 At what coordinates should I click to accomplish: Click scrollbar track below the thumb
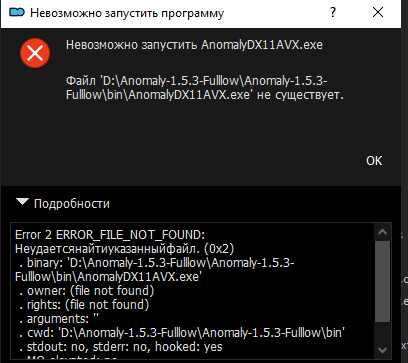[382, 332]
